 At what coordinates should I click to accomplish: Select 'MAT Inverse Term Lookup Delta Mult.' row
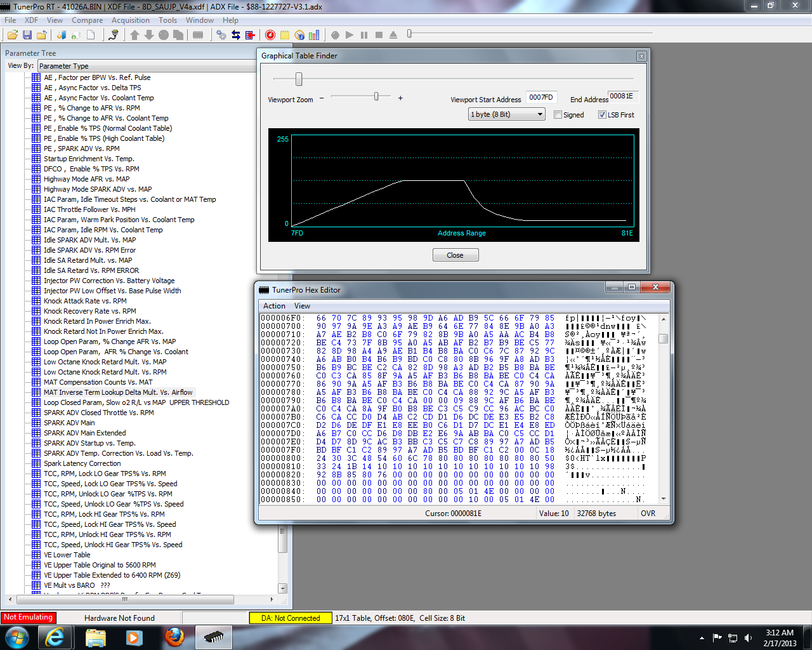118,392
